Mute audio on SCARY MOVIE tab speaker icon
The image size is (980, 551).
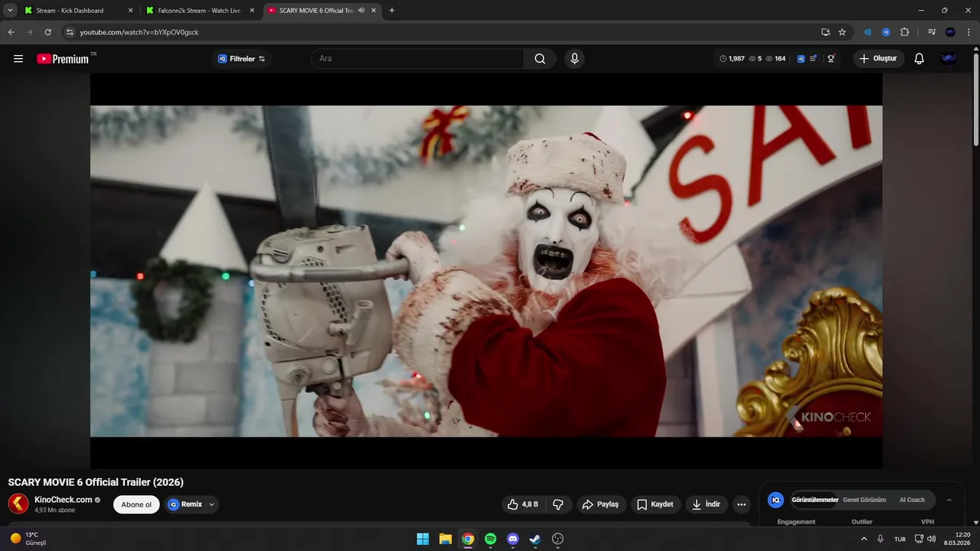[361, 11]
